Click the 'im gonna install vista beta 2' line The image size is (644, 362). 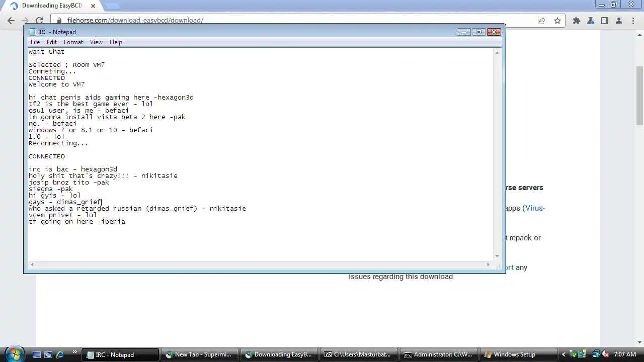pyautogui.click(x=107, y=117)
